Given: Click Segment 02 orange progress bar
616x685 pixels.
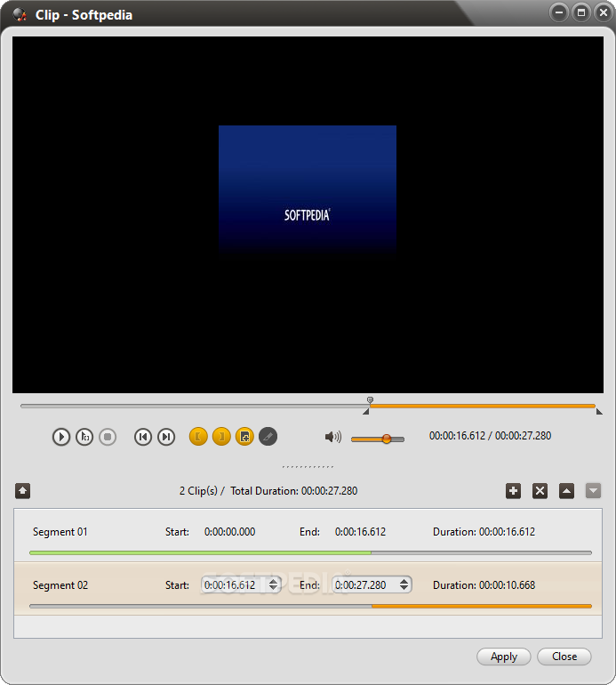Looking at the screenshot, I should click(482, 607).
